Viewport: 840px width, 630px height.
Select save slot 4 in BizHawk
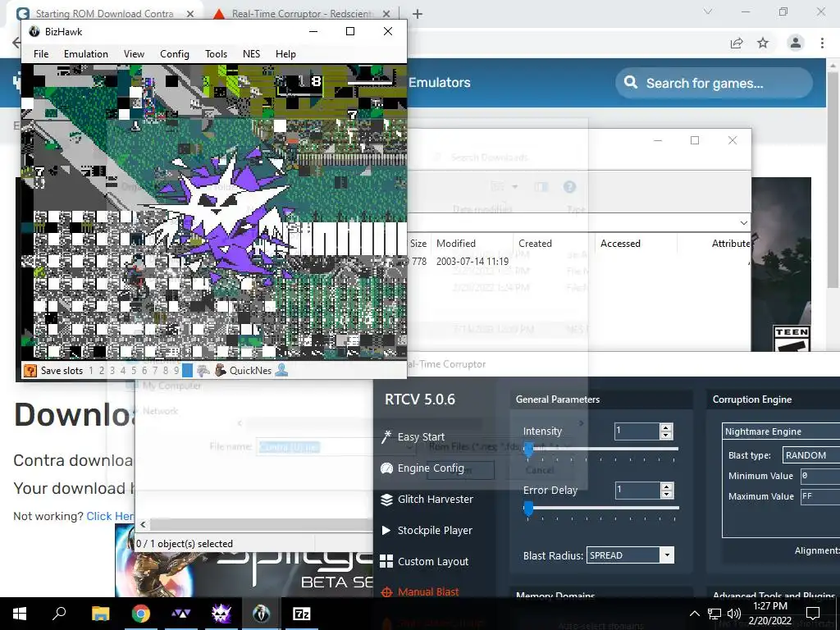tap(123, 370)
